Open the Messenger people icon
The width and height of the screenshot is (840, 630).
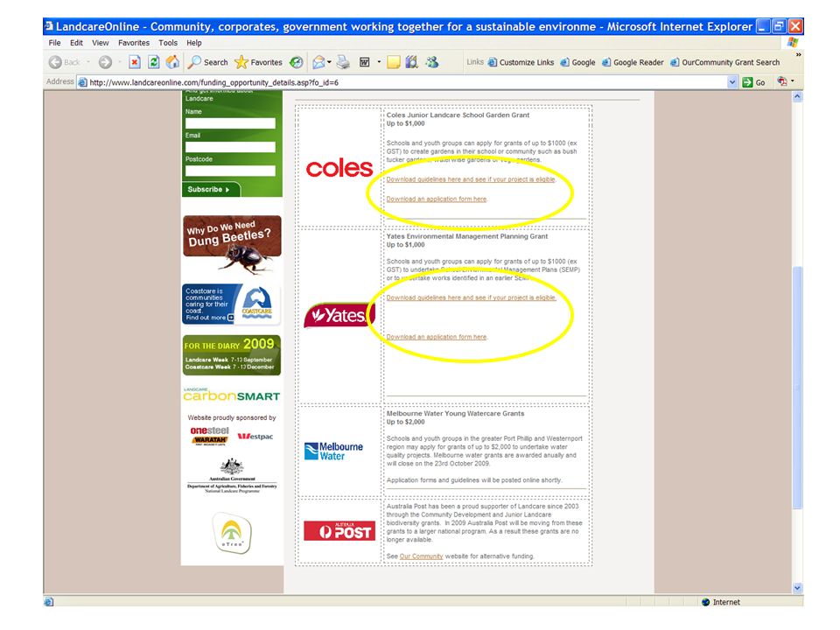pyautogui.click(x=431, y=62)
